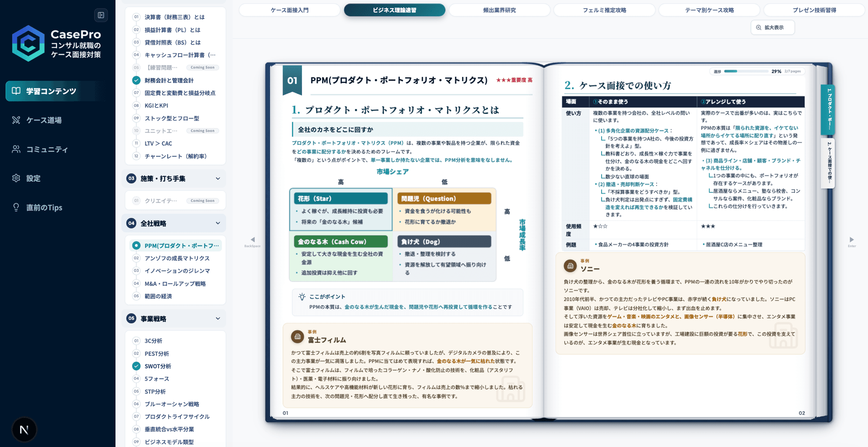Viewport: 868px width, 447px height.
Task: Open 学習コンテンツ book icon
Action: click(16, 91)
